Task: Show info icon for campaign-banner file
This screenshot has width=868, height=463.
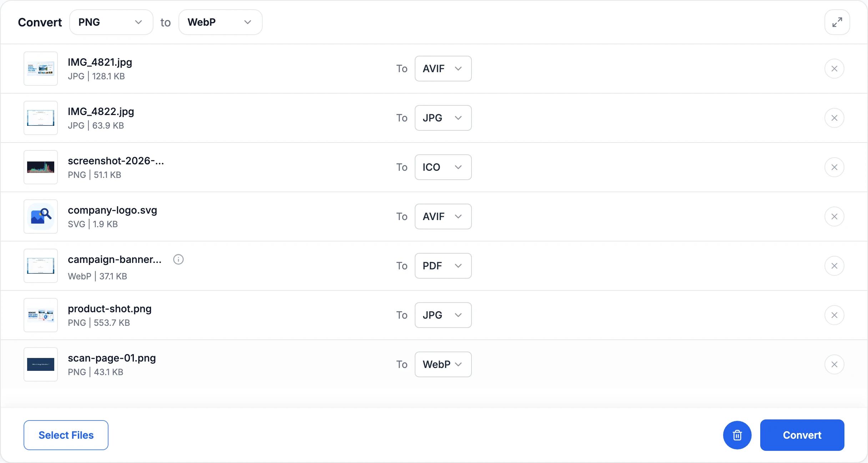Action: [178, 259]
